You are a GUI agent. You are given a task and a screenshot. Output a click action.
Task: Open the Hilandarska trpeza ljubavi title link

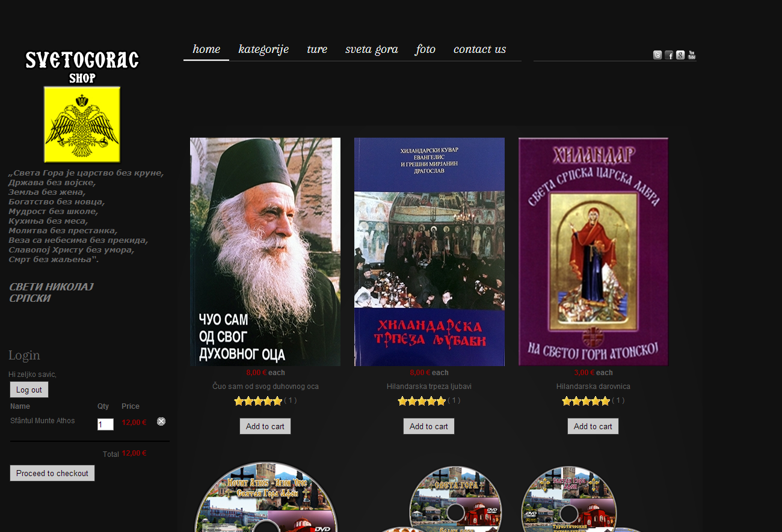[429, 387]
